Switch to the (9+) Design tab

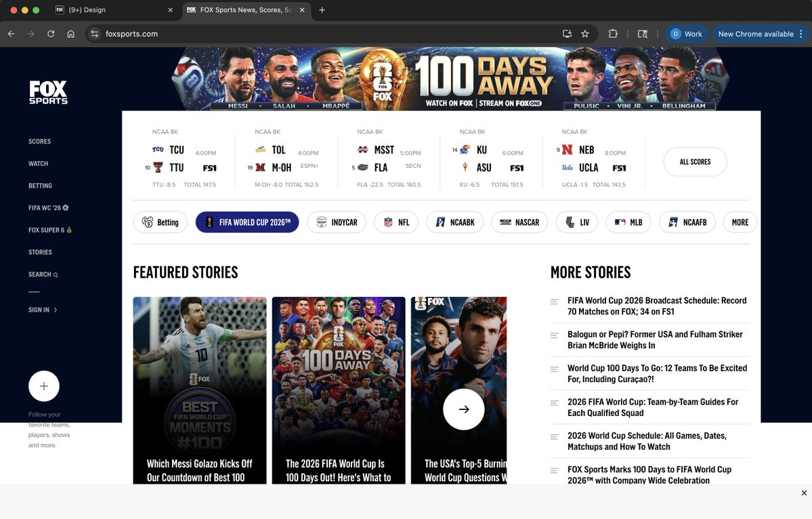(x=115, y=10)
